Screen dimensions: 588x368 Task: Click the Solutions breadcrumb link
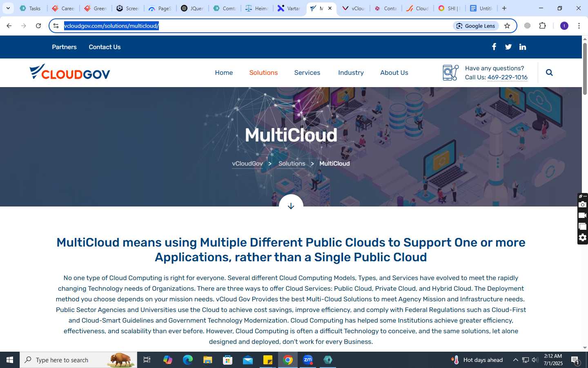point(292,164)
